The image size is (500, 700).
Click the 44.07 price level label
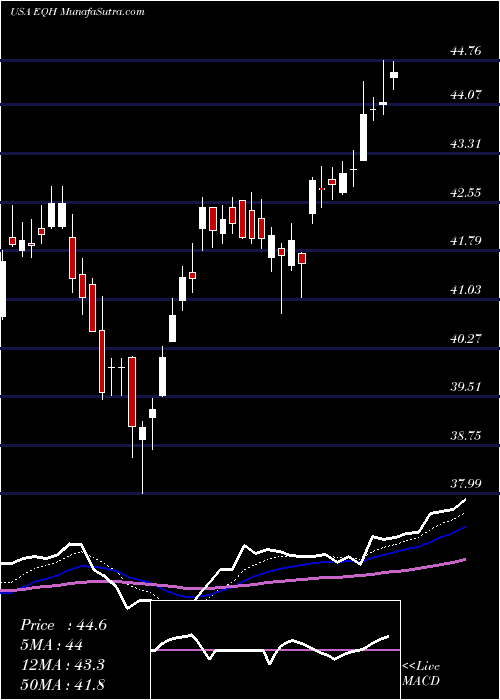click(x=466, y=95)
